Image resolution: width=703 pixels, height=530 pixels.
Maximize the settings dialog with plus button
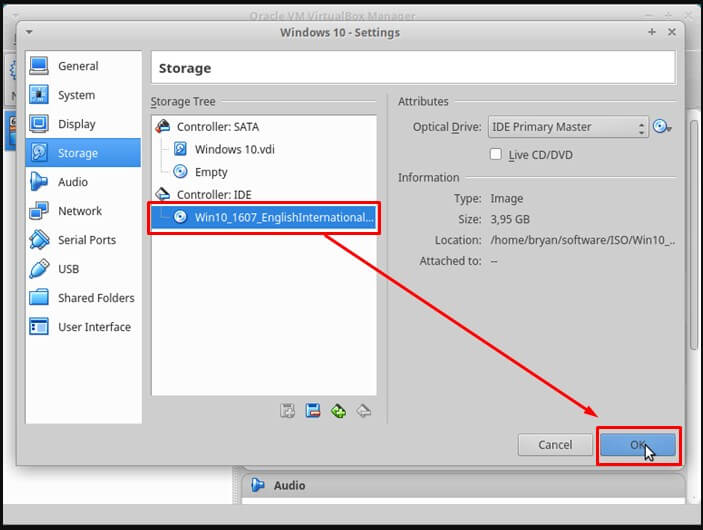point(652,32)
